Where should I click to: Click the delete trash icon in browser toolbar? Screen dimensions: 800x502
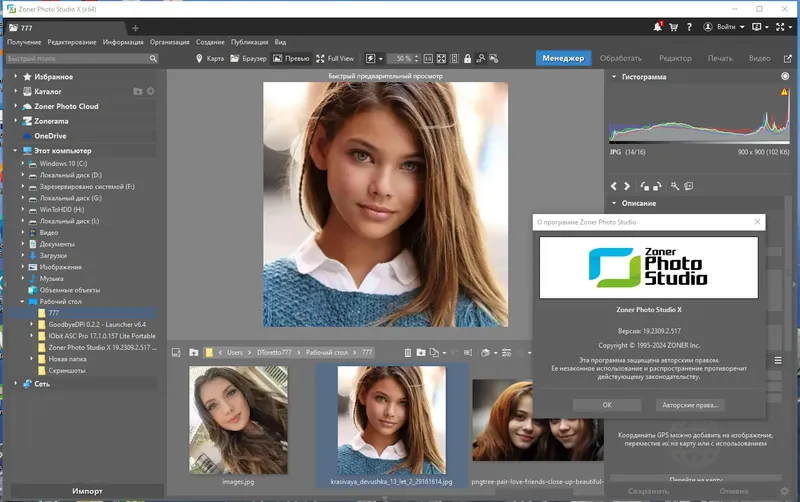[x=408, y=353]
